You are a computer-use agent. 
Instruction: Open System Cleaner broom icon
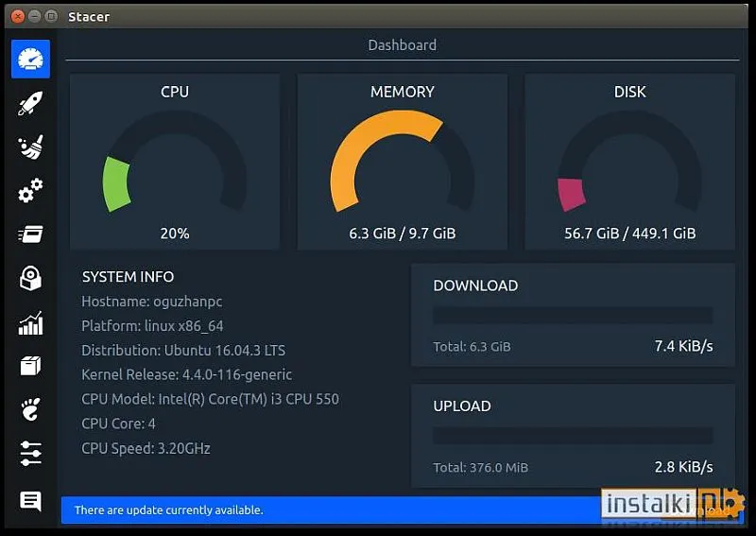tap(30, 147)
